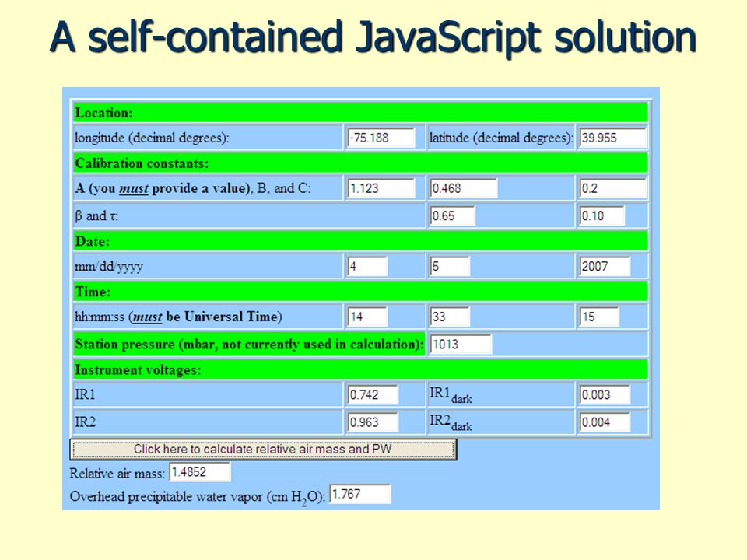Click the 'β and τ:' label
Image resolution: width=747 pixels, height=560 pixels.
[96, 216]
